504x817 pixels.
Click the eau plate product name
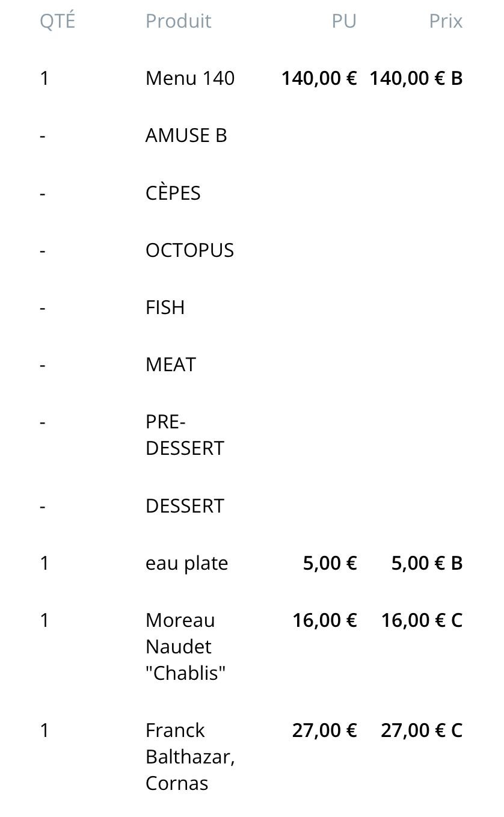coord(186,563)
